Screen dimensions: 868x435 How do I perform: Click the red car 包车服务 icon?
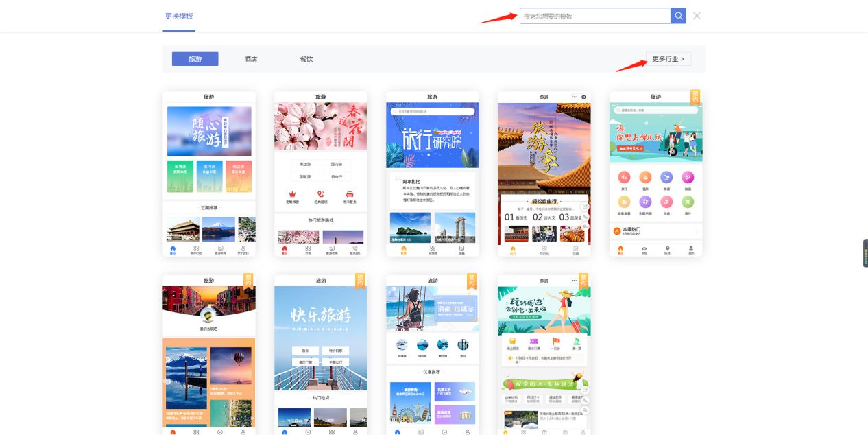tap(349, 194)
